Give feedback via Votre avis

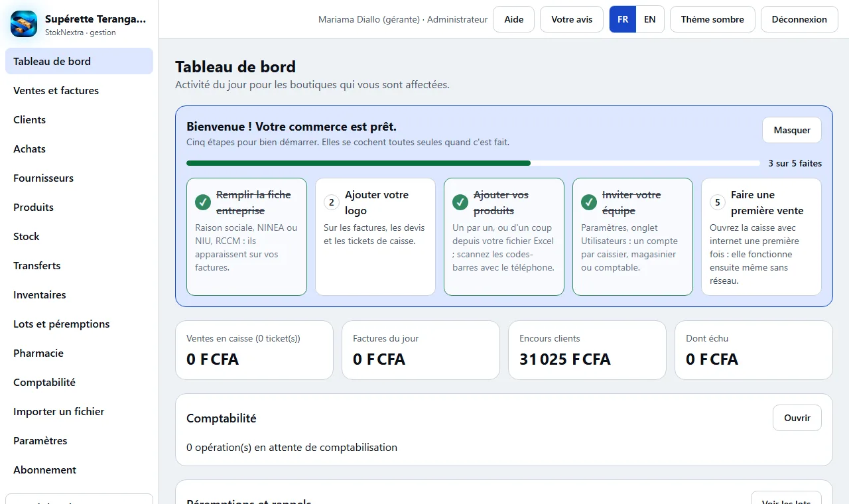[x=572, y=19]
